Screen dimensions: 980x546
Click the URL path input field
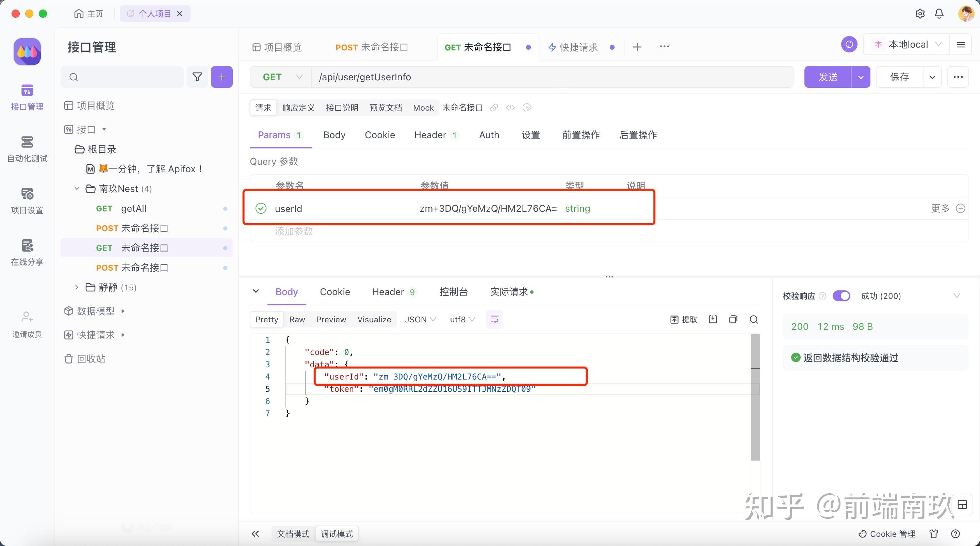[x=552, y=77]
